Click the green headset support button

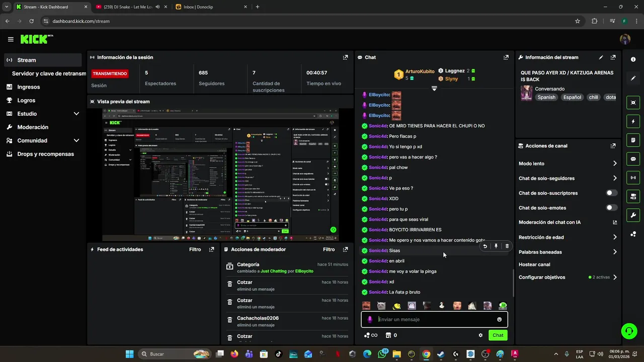(x=629, y=331)
